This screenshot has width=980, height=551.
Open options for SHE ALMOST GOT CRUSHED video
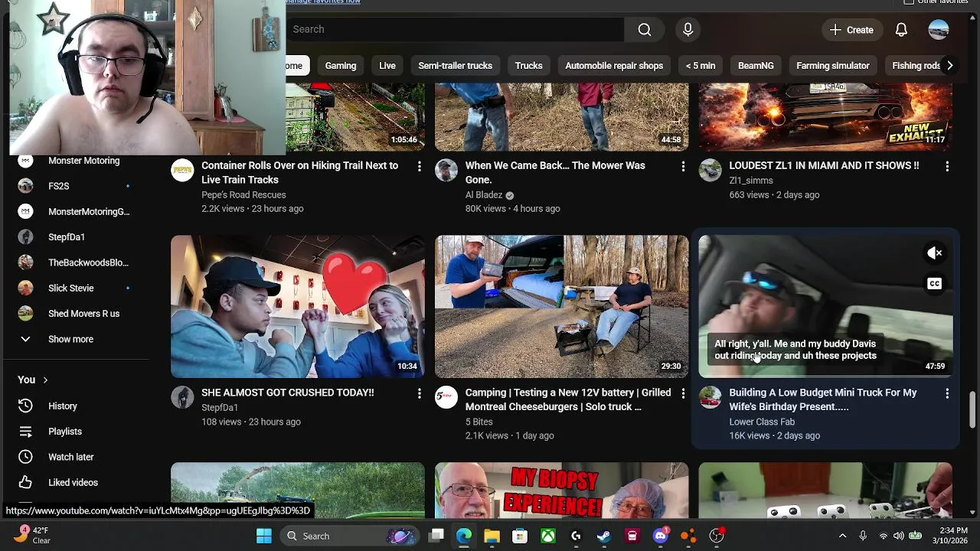[419, 393]
